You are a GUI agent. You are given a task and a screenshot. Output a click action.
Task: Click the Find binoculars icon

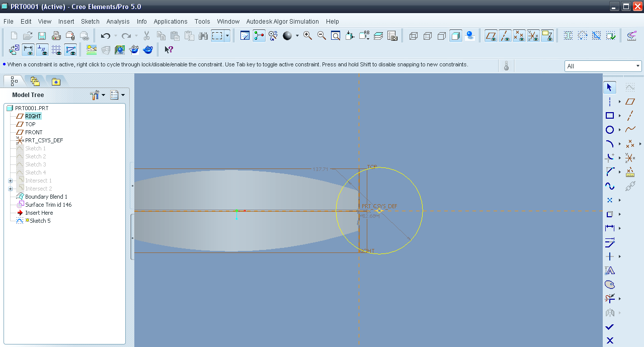point(203,36)
